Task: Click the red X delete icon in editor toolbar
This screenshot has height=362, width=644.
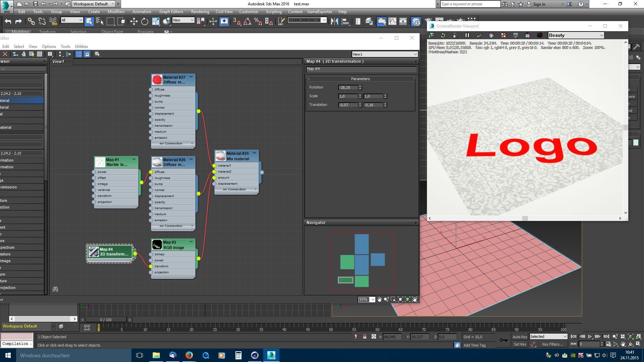Action: (x=5, y=54)
